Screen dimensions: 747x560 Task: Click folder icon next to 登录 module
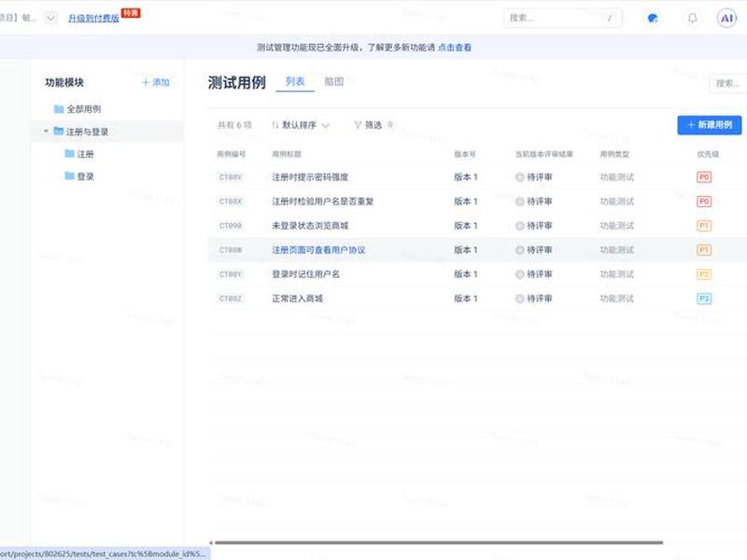[x=69, y=175]
